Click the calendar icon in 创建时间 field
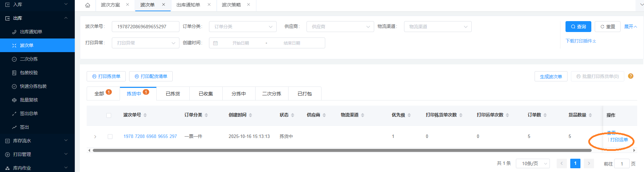Viewport: 644px width, 172px height. [215, 43]
